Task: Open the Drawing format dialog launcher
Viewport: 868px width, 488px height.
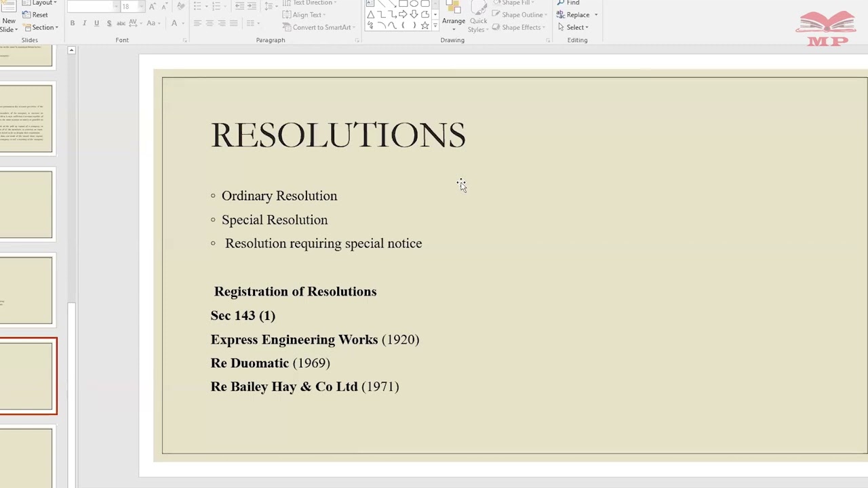Action: coord(548,41)
